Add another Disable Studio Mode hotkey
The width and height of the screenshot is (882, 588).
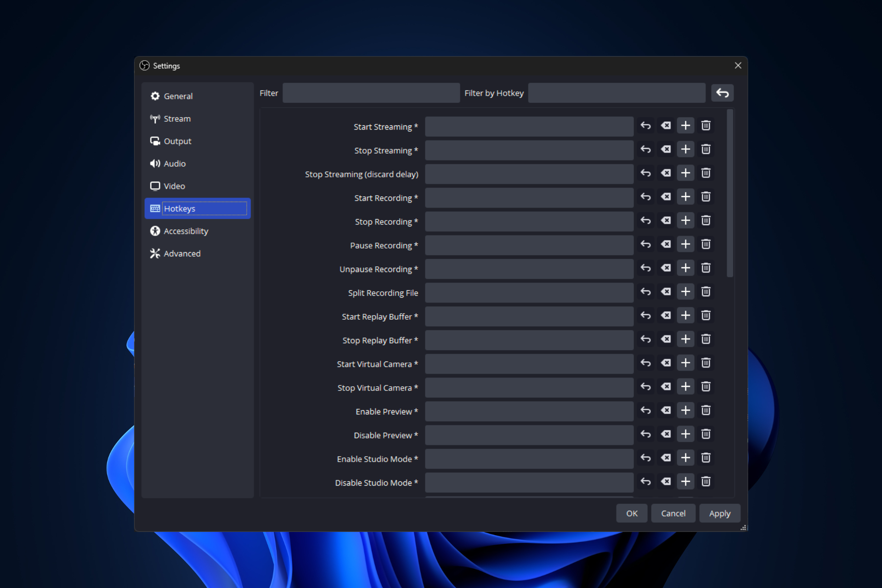click(685, 481)
